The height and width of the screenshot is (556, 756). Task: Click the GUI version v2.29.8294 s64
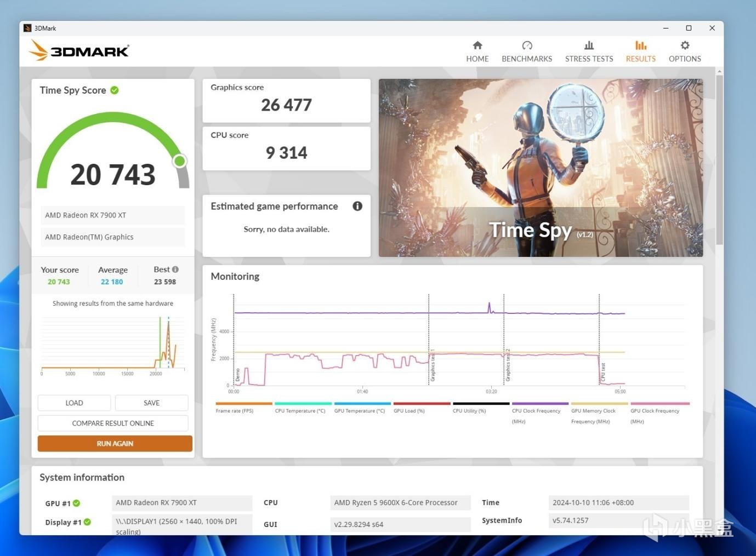click(x=400, y=524)
